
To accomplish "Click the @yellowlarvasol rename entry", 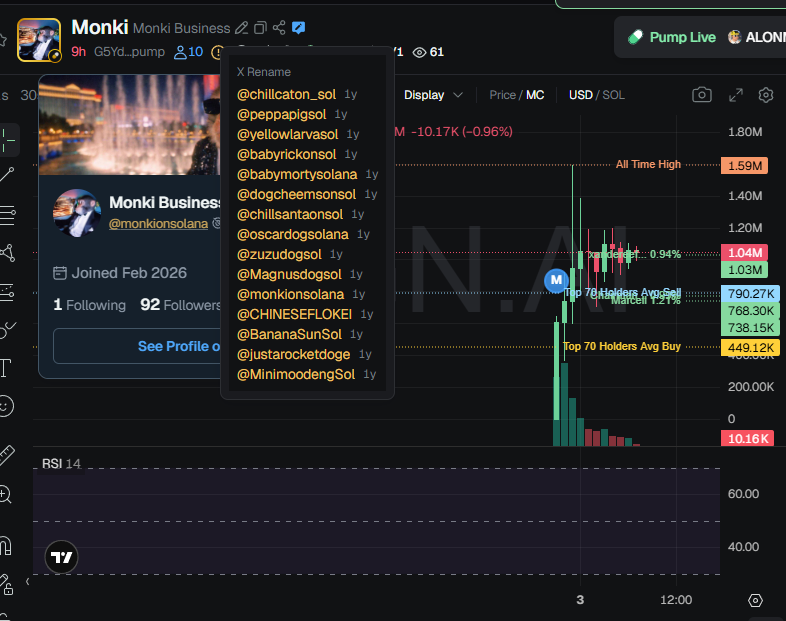I will (287, 134).
